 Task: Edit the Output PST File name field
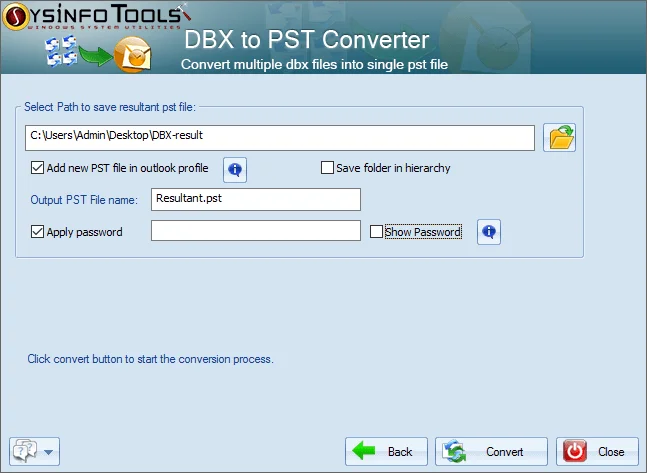(x=256, y=199)
